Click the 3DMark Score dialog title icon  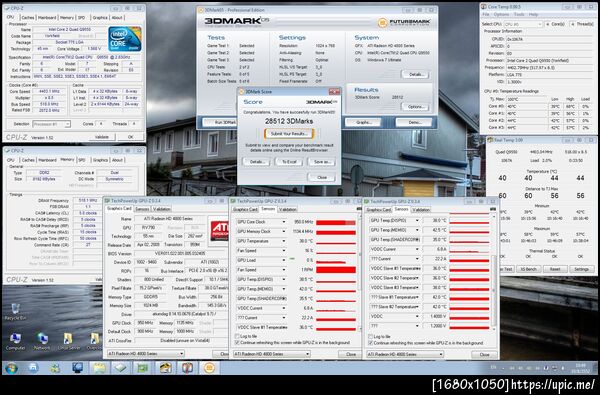241,91
